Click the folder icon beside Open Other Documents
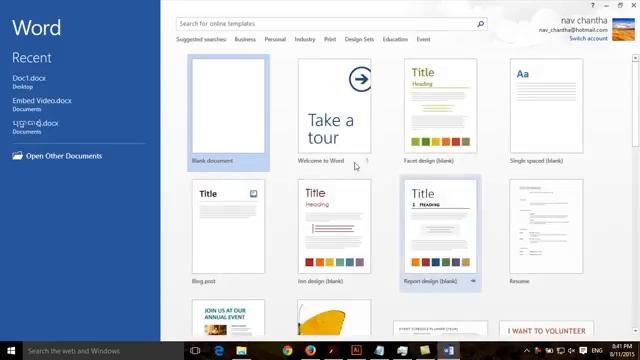Viewport: 640px width, 360px height. click(17, 156)
